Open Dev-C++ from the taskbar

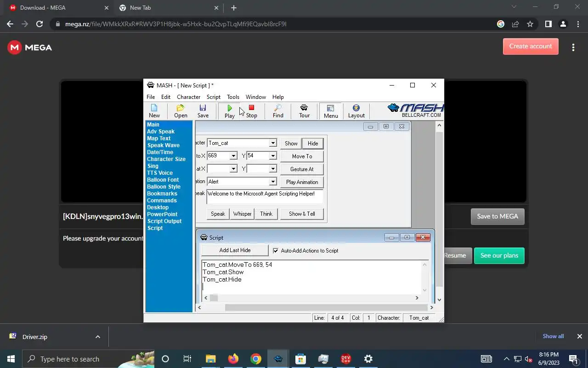(345, 359)
